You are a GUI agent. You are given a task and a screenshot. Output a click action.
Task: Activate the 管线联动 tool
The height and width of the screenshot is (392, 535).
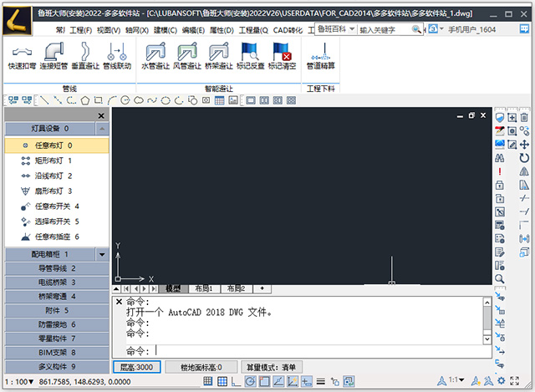tap(117, 56)
